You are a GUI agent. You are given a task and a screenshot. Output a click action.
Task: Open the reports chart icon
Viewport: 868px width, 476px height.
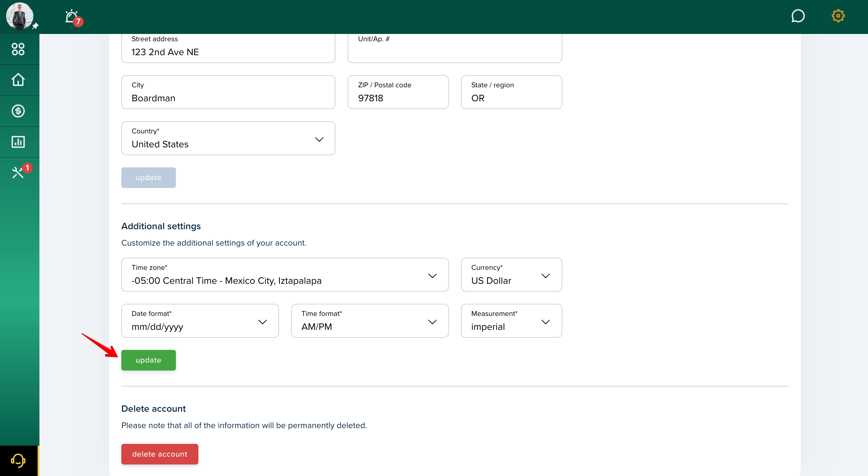pyautogui.click(x=18, y=142)
